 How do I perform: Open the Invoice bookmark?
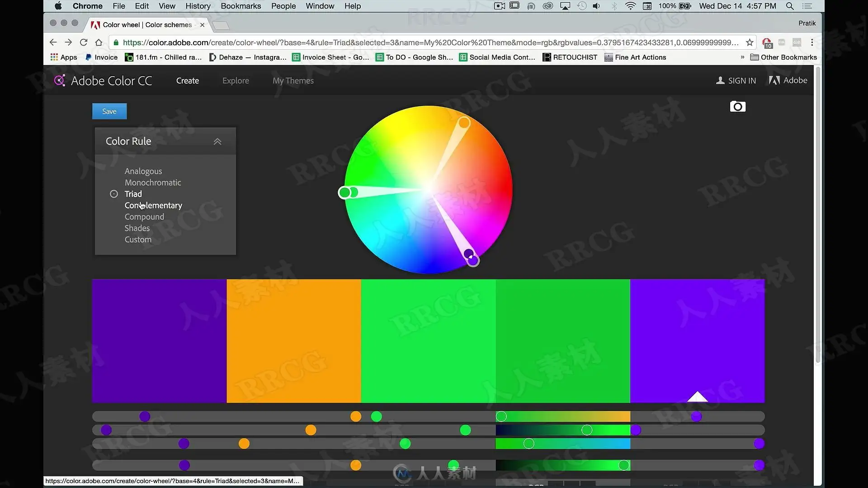(101, 57)
